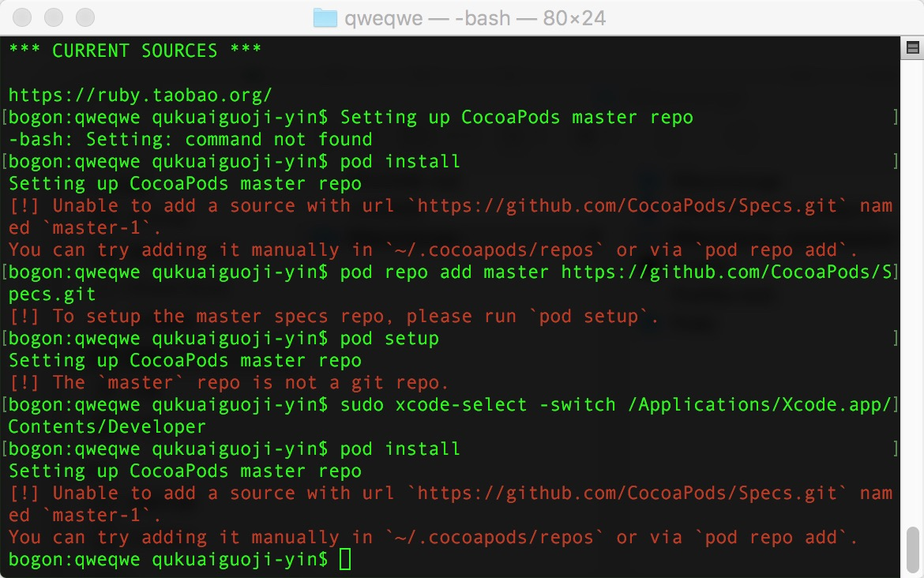The width and height of the screenshot is (924, 578).
Task: Click the folder icon in the title bar
Action: [325, 17]
